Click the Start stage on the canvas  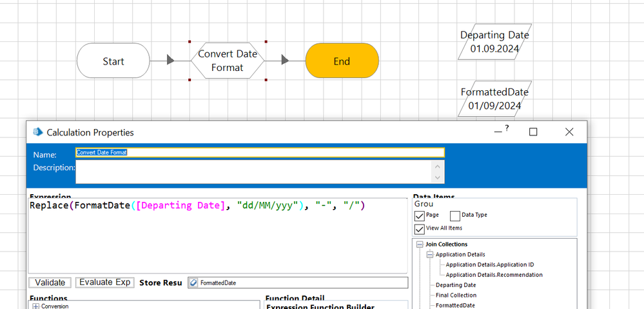113,61
